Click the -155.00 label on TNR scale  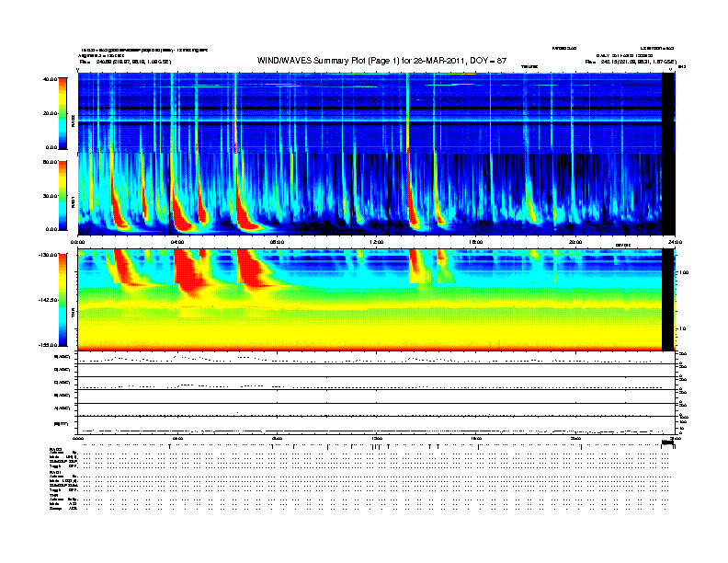coord(48,345)
